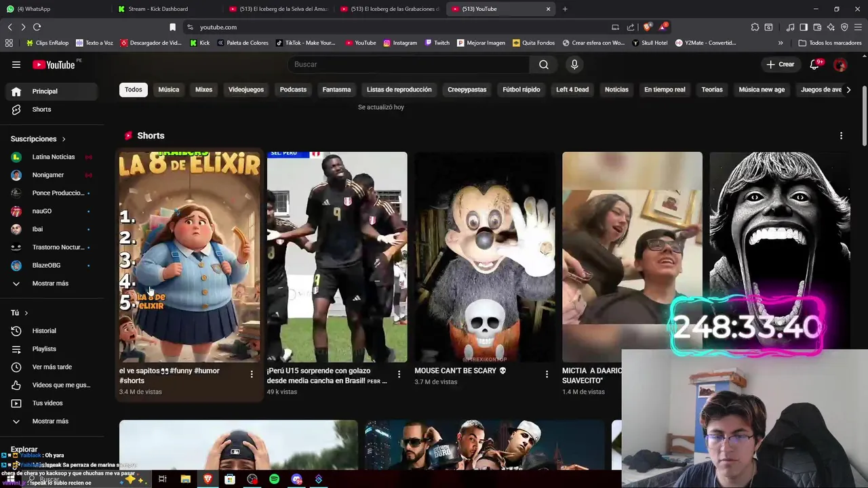The image size is (868, 488).
Task: Open File Explorer from the taskbar
Action: 185,479
